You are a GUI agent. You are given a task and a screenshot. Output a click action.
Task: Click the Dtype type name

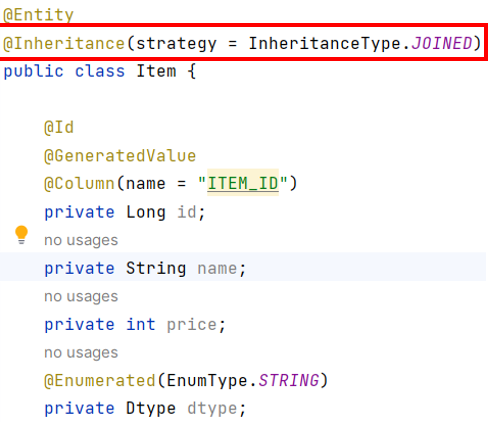pyautogui.click(x=151, y=409)
